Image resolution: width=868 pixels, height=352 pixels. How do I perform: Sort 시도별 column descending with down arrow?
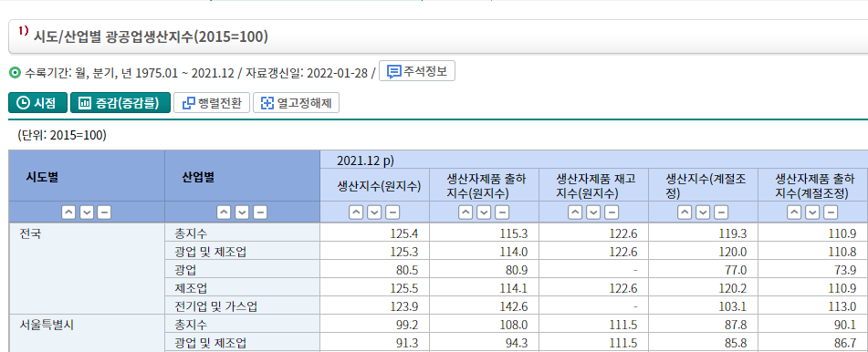(87, 212)
